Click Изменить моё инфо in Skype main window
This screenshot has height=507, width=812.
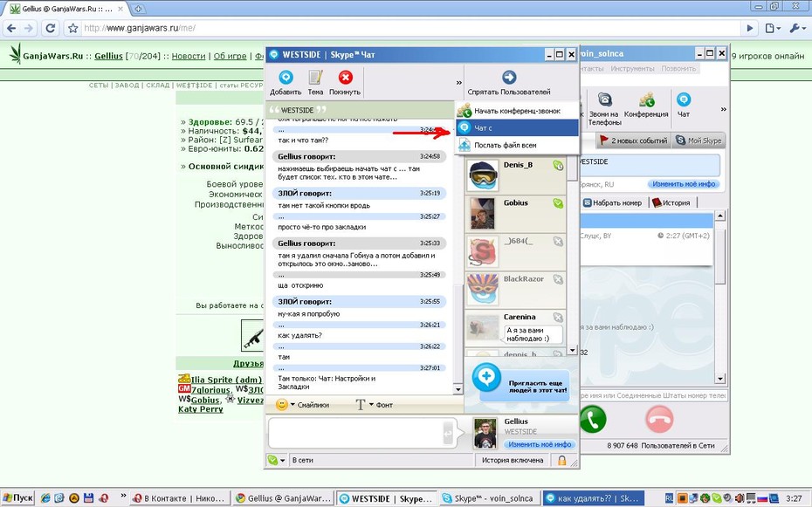(x=684, y=183)
